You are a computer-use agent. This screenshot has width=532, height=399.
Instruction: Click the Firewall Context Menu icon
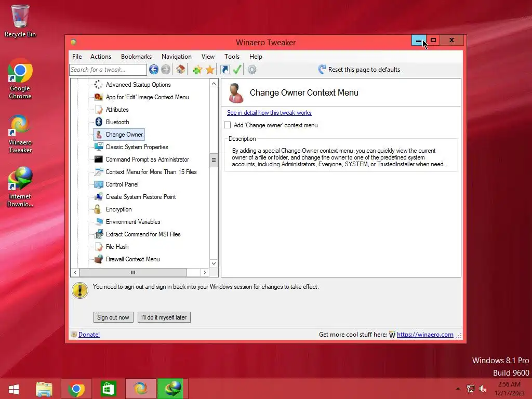pyautogui.click(x=99, y=259)
